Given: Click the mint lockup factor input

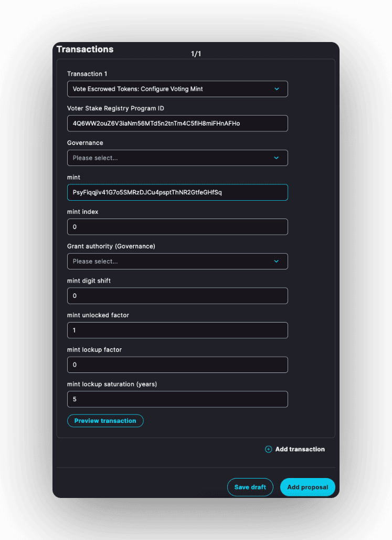Looking at the screenshot, I should tap(177, 365).
